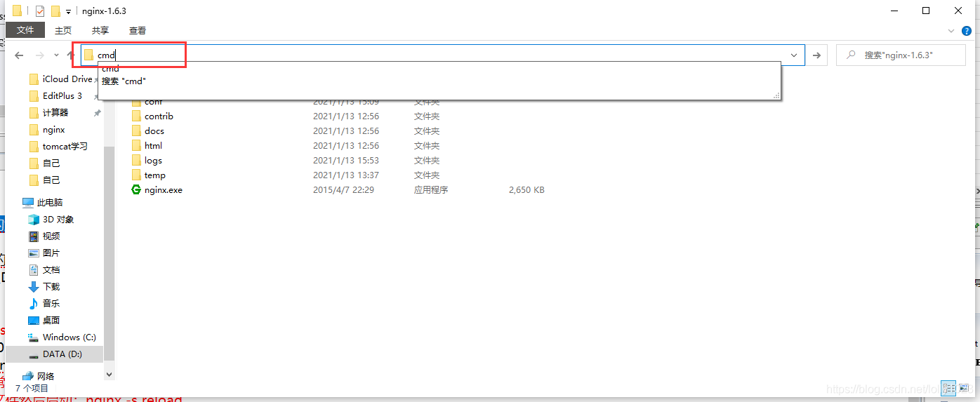Choose the 搜索 "cmd" suggestion
This screenshot has width=980, height=402.
[x=124, y=81]
